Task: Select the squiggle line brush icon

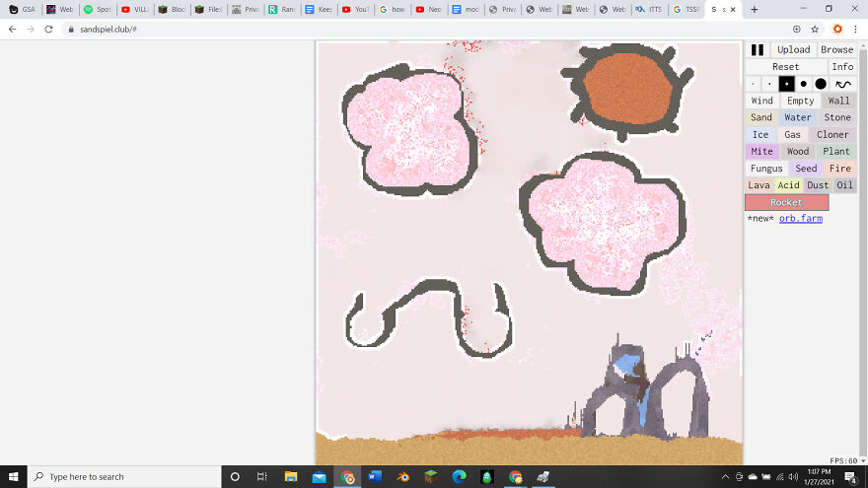Action: (842, 84)
